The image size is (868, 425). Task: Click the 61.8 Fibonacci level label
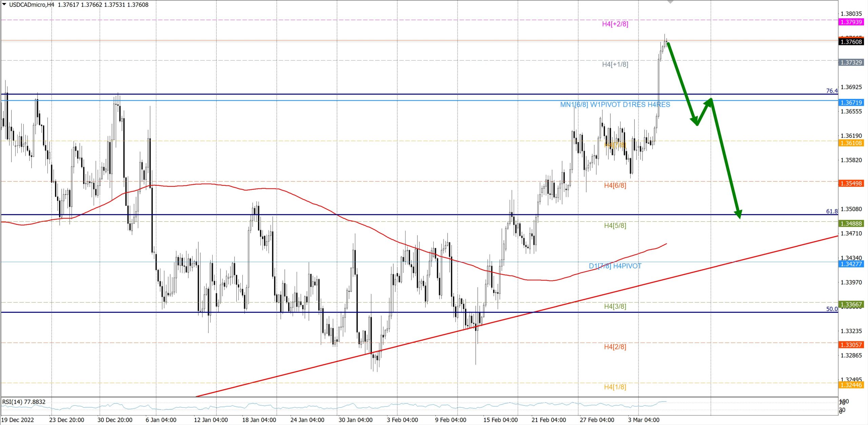831,211
